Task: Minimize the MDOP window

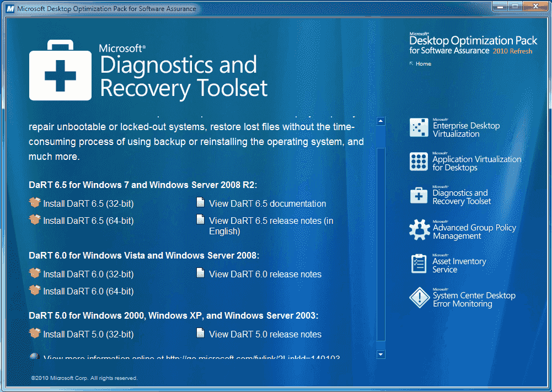Action: click(x=500, y=6)
